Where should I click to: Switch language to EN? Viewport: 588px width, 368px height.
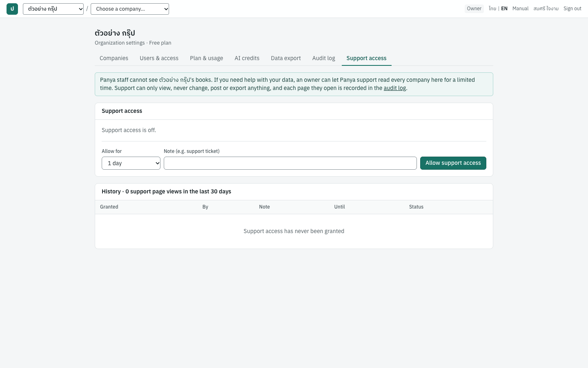(504, 9)
